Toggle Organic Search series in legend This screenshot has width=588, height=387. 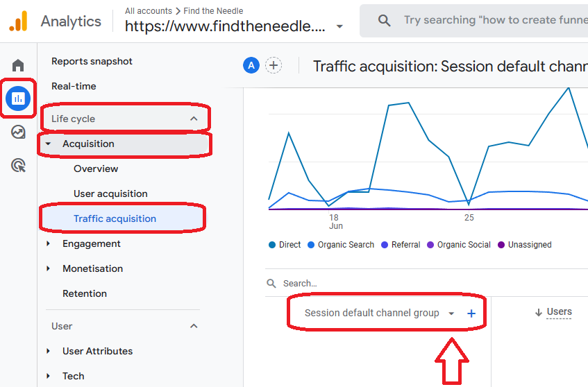pos(340,245)
